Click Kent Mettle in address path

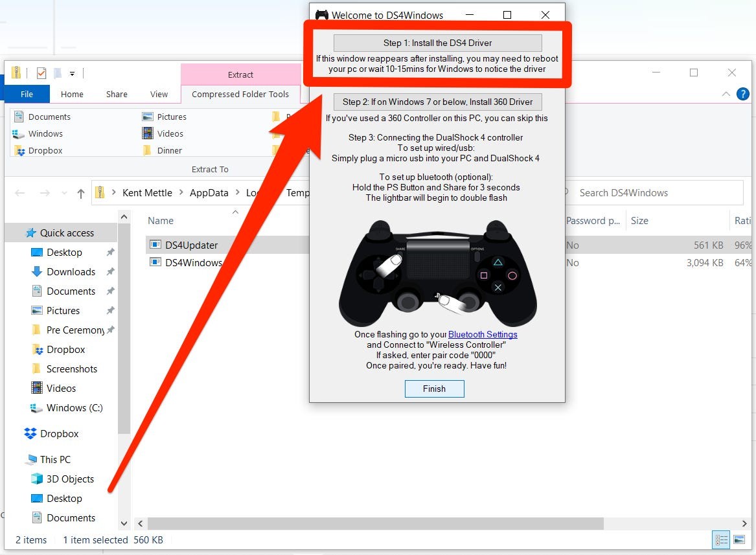pyautogui.click(x=147, y=193)
